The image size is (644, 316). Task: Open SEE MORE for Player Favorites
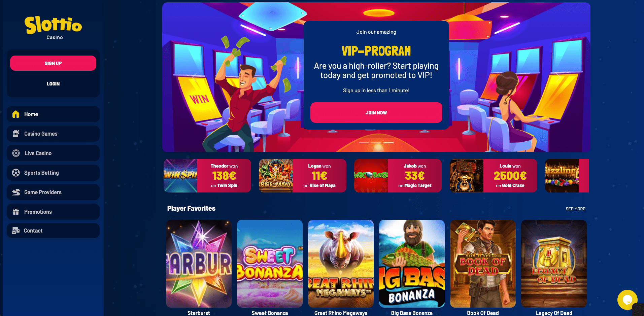575,209
